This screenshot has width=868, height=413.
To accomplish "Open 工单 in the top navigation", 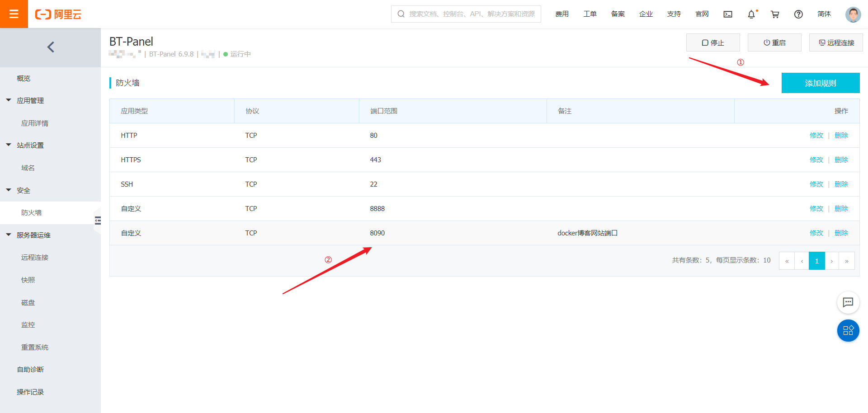I will click(x=590, y=14).
